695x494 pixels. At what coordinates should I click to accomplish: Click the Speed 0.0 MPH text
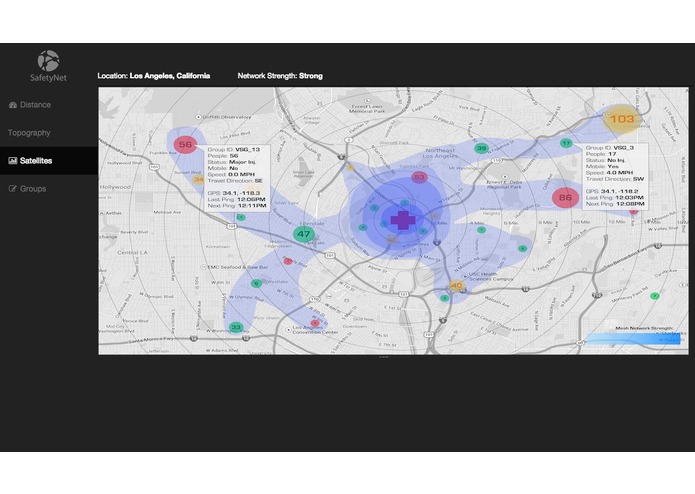click(x=231, y=175)
